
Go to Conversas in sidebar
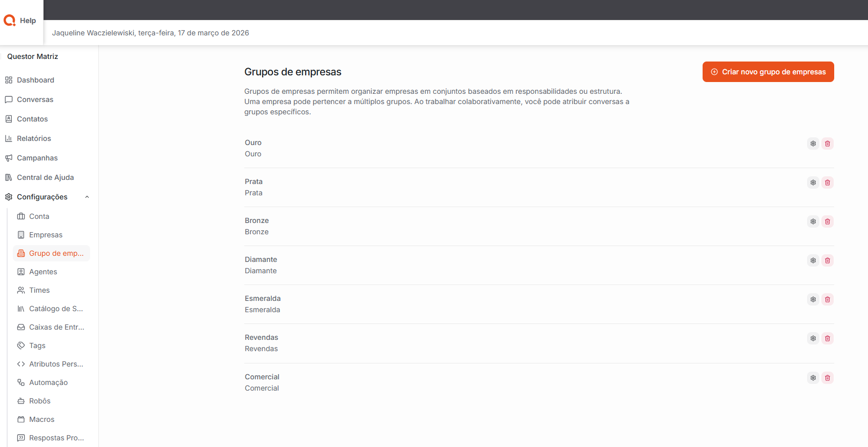click(x=35, y=99)
